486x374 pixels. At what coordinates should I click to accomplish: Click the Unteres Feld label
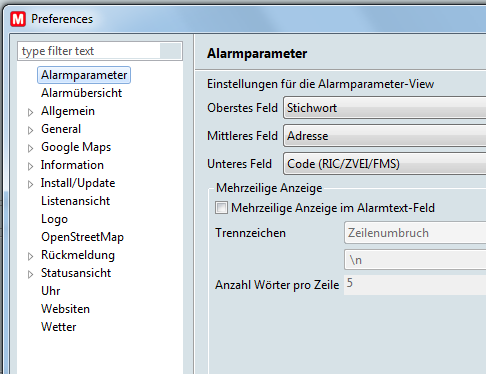coord(239,164)
